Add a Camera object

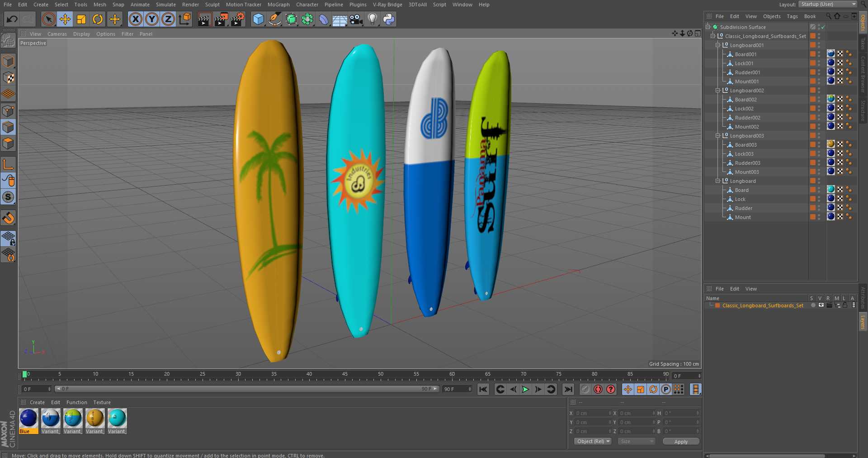pos(356,19)
